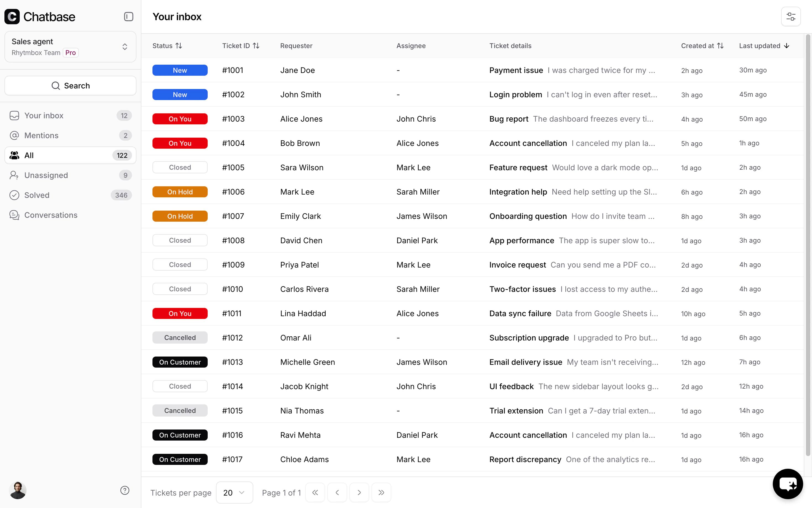The height and width of the screenshot is (508, 812).
Task: Jump to the last page of tickets
Action: [381, 492]
